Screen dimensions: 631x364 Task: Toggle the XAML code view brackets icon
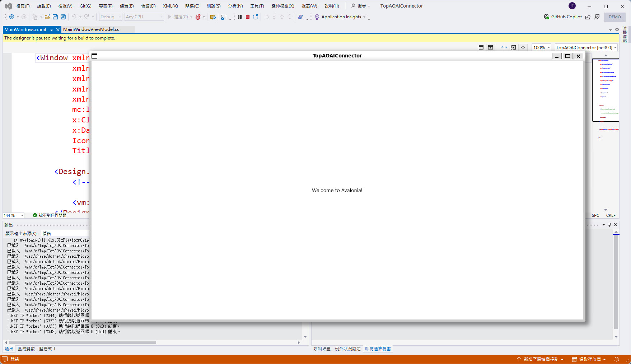(523, 47)
